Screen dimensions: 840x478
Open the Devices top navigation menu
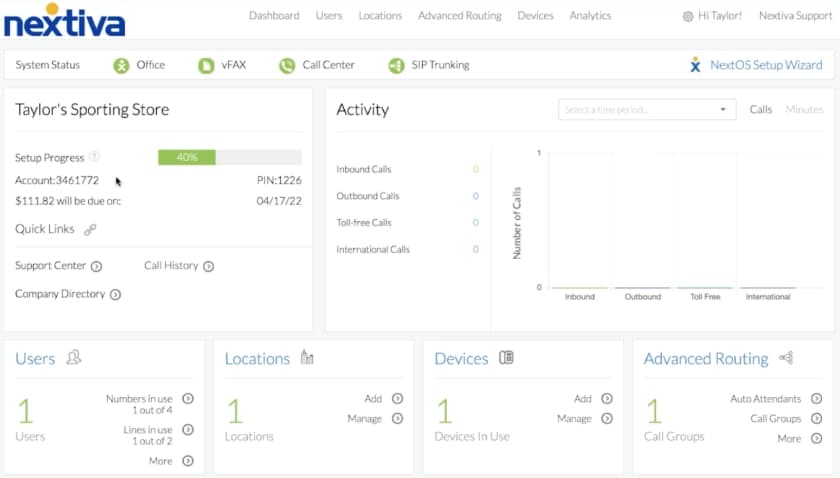tap(535, 16)
